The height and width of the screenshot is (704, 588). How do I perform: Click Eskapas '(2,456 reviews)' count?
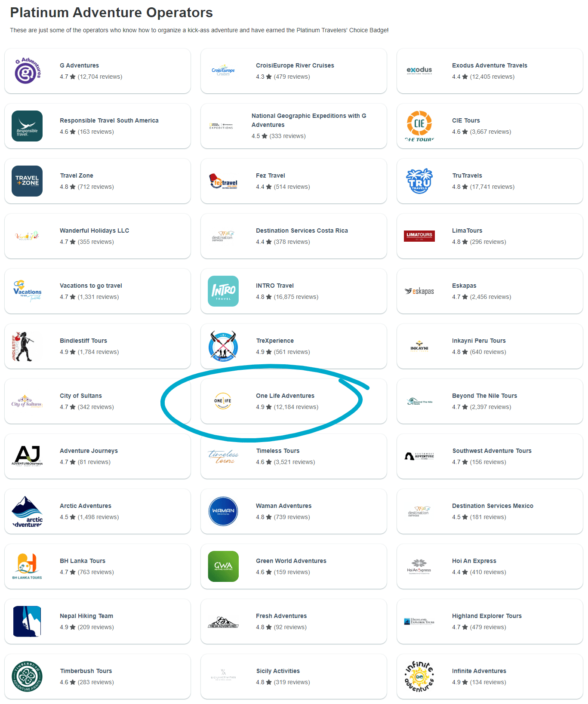point(490,297)
